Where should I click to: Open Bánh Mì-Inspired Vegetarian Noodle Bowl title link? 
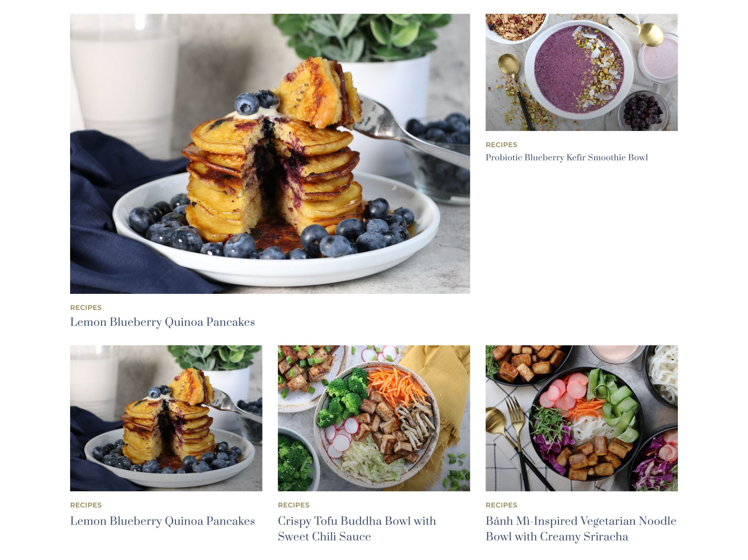click(581, 529)
